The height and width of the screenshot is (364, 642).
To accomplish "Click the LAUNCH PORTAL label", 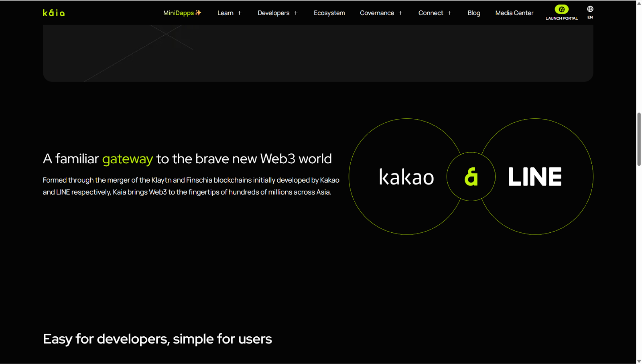I will tap(562, 18).
